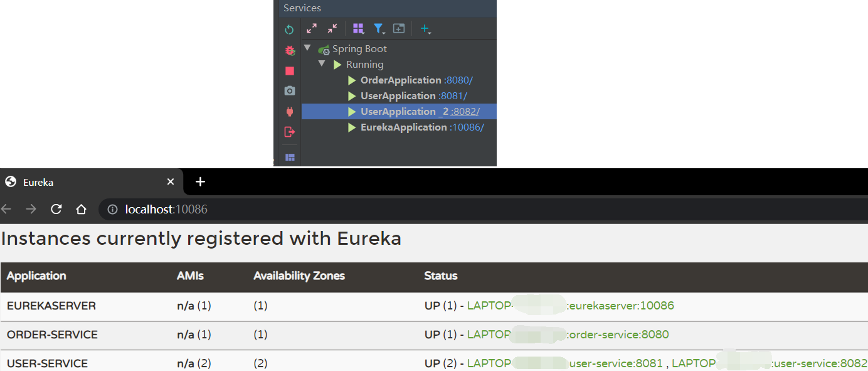Open the :10086/ port link
Image resolution: width=868 pixels, height=371 pixels.
tap(467, 127)
